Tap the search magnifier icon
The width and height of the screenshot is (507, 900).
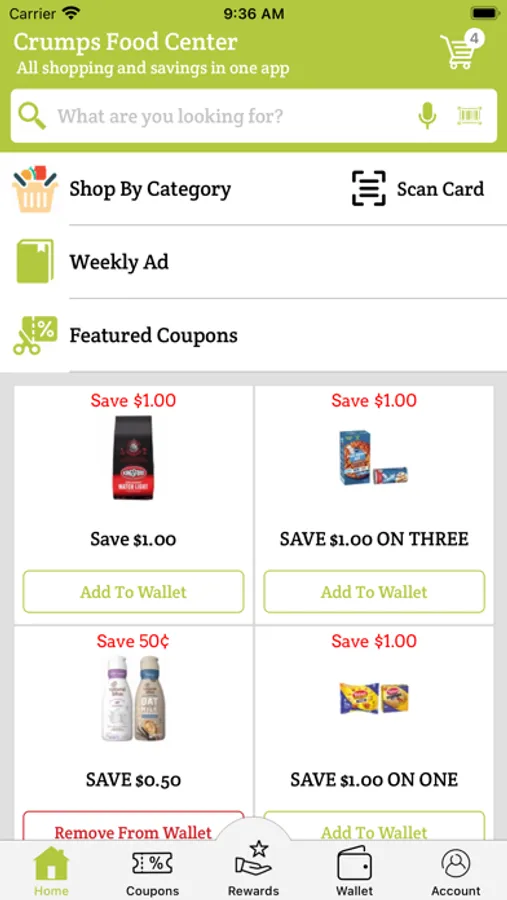32,116
